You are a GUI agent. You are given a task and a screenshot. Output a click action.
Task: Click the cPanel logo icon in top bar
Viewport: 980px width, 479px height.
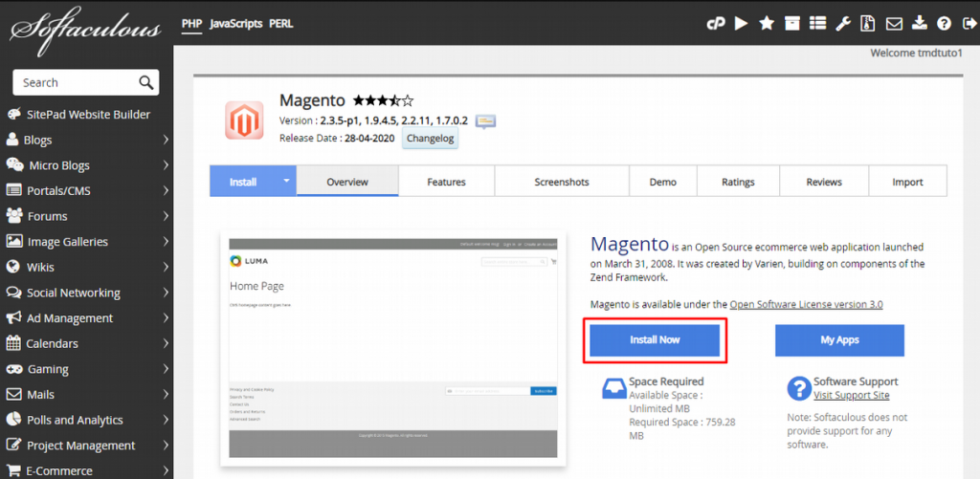pos(716,24)
